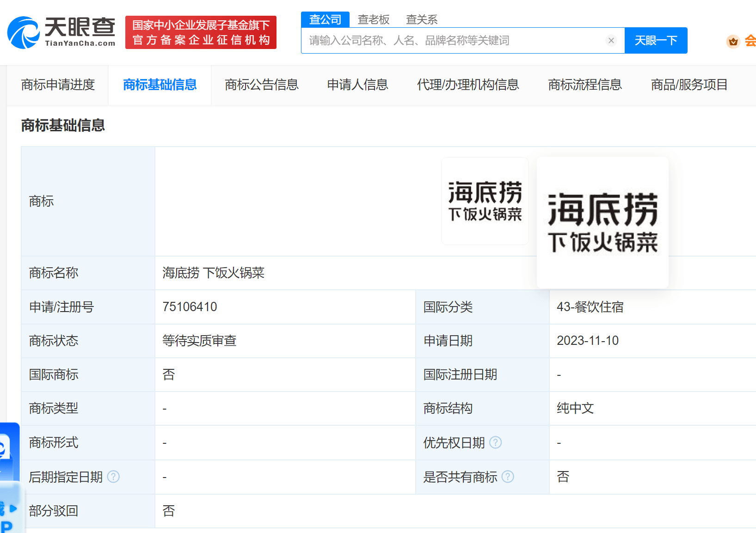Select the 商标流程信息 tab
Viewport: 756px width, 533px height.
coord(584,85)
